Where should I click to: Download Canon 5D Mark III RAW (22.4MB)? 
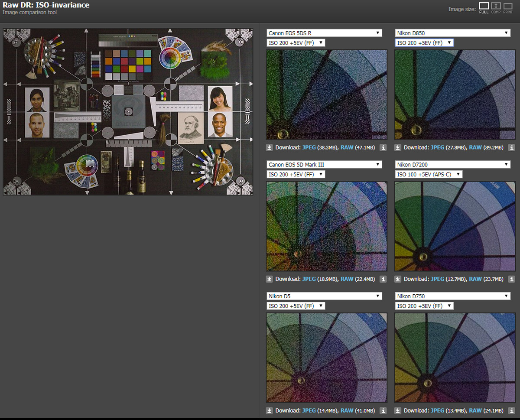click(x=347, y=279)
